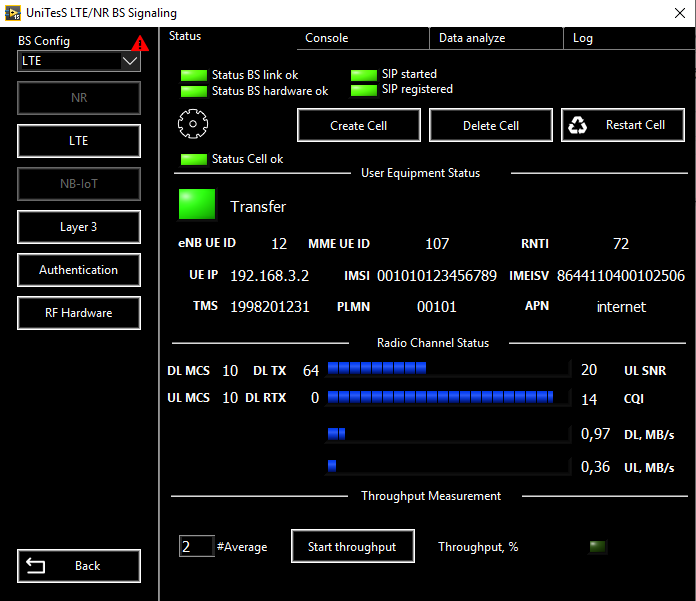Click the gear settings icon
Screen dimensions: 696x601
click(x=191, y=124)
